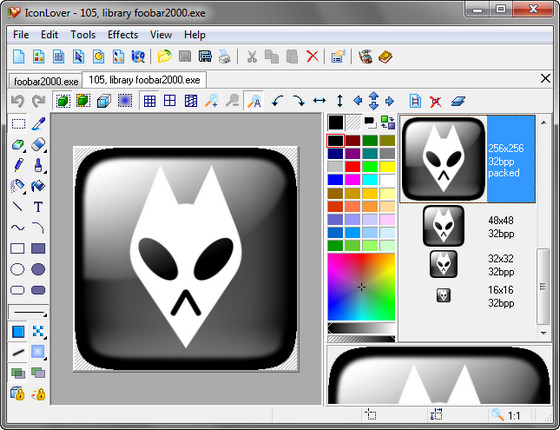Toggle the pixel grid display
The image size is (560, 430).
[149, 101]
